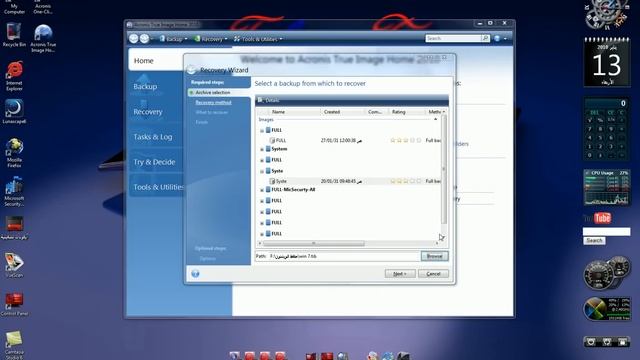Click the Back navigation arrow in Acronis toolbar

[x=133, y=38]
